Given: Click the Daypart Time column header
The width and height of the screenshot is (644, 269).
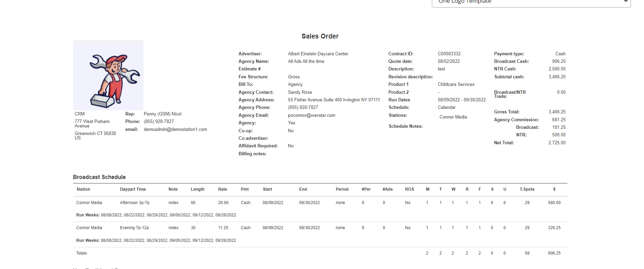Looking at the screenshot, I should (133, 189).
